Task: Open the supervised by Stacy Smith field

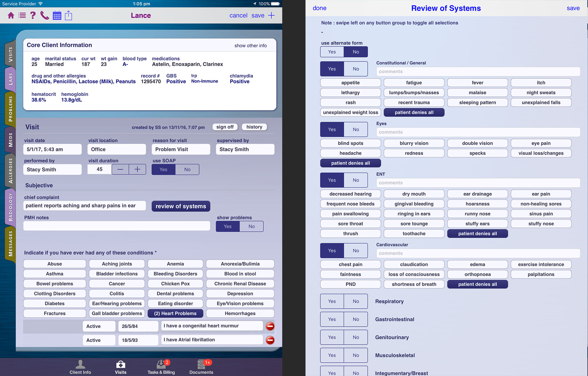Action: pos(245,149)
